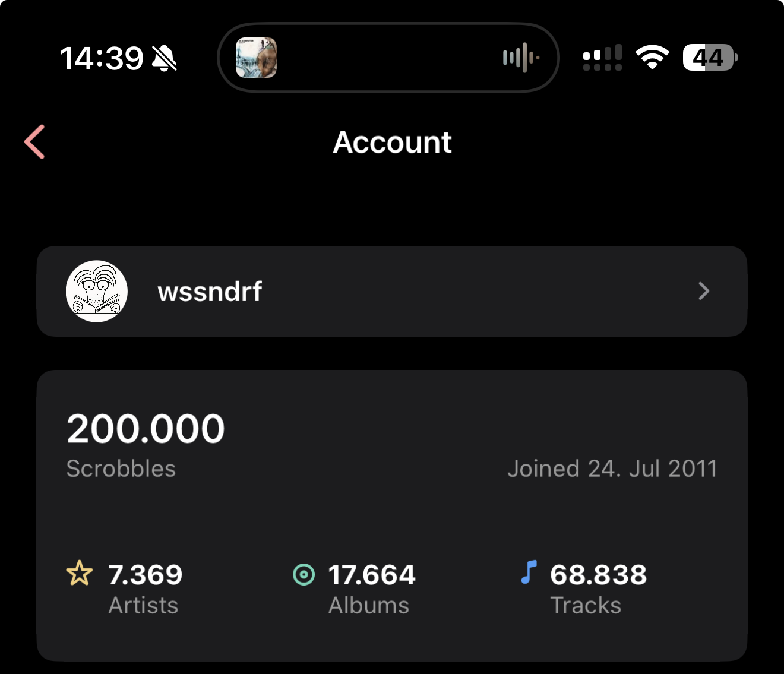784x674 pixels.
Task: Tap the 14:39 status bar clock
Action: pyautogui.click(x=102, y=58)
